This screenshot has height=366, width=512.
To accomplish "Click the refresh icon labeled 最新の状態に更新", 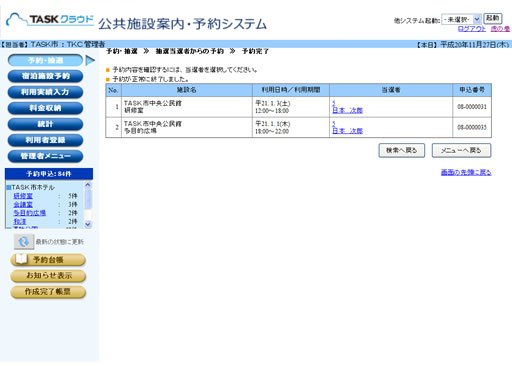I will [24, 242].
